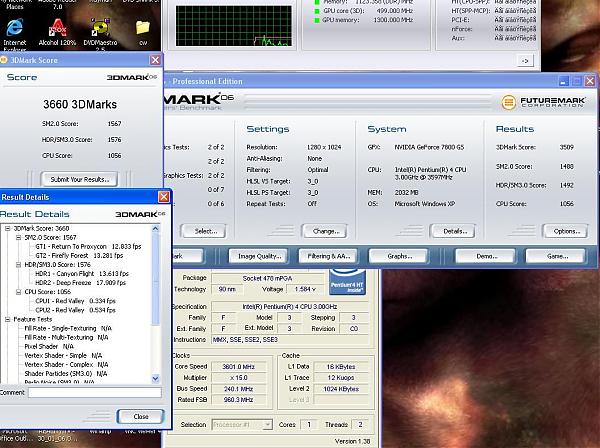Click the Core Speed 3601.0 MHz value
This screenshot has width=600, height=448.
[238, 367]
